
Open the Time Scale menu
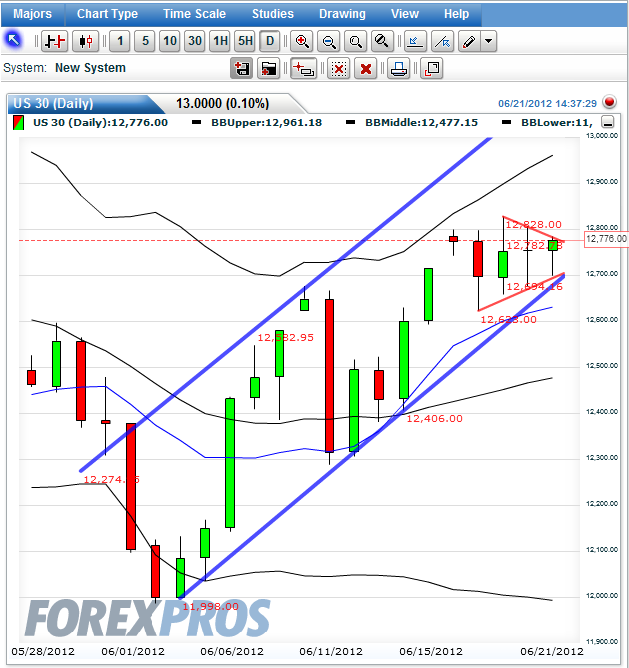point(194,14)
